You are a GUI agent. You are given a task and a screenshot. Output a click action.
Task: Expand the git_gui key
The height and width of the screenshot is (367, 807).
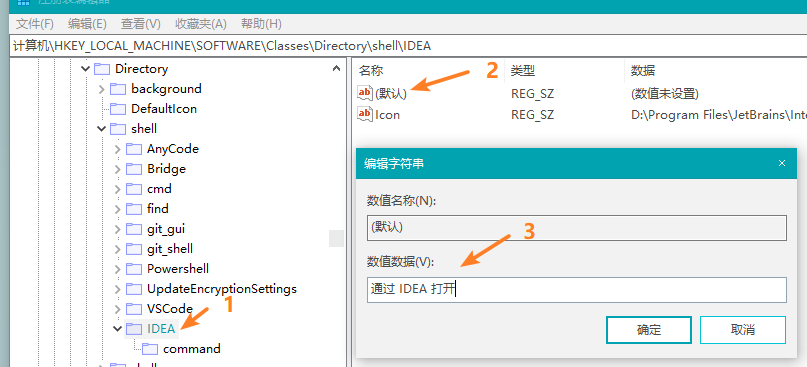[x=117, y=229]
